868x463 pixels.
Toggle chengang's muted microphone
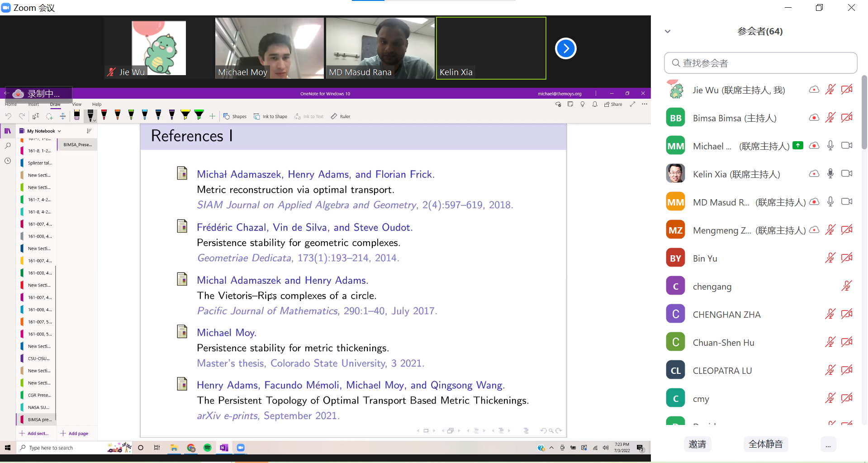[847, 286]
